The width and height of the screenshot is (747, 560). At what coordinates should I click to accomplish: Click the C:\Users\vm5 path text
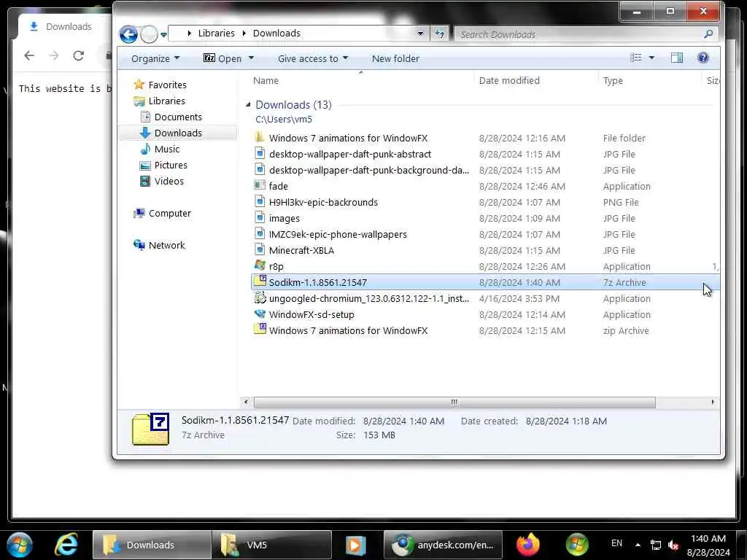click(x=284, y=120)
